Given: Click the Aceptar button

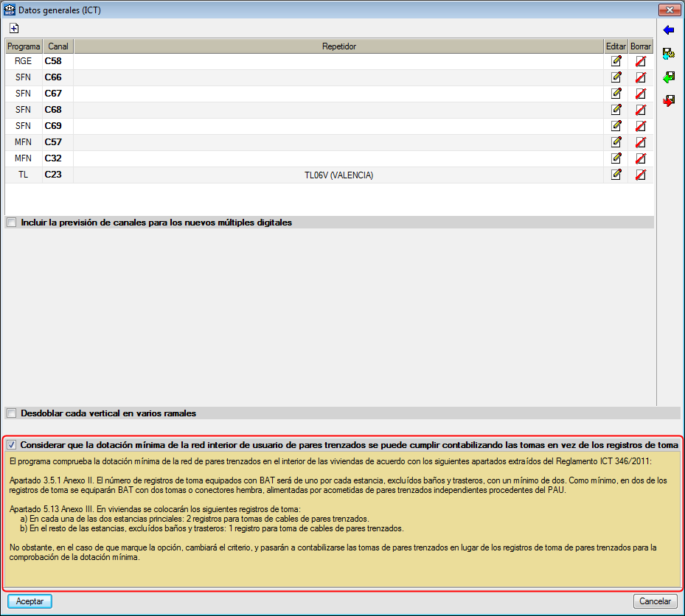Looking at the screenshot, I should coord(29,601).
